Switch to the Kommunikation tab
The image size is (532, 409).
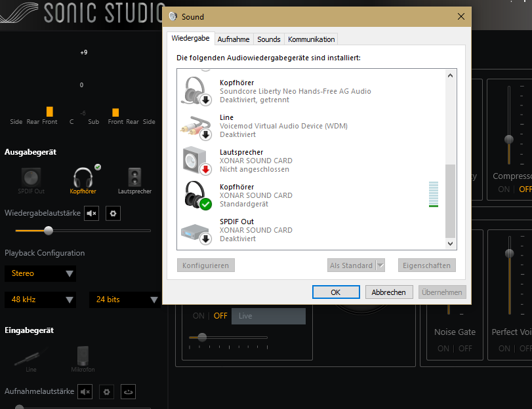click(311, 39)
